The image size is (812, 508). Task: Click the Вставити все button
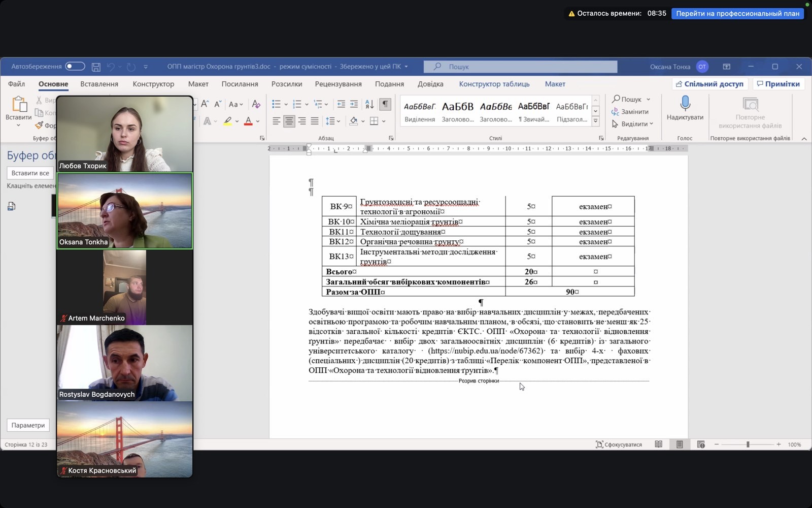pyautogui.click(x=30, y=173)
